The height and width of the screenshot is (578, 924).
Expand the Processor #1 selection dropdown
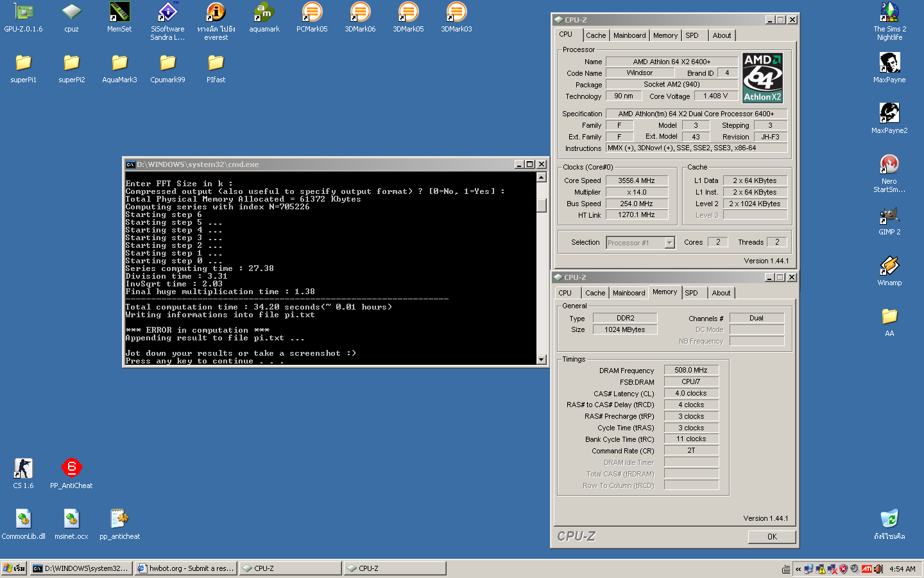click(670, 243)
